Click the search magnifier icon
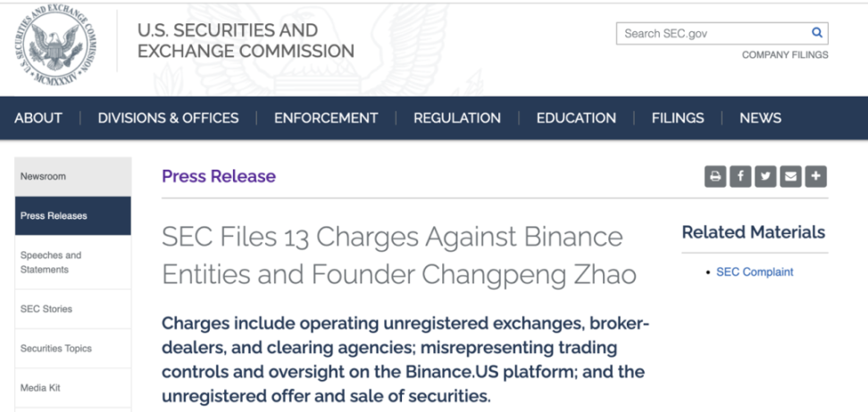 [x=816, y=33]
